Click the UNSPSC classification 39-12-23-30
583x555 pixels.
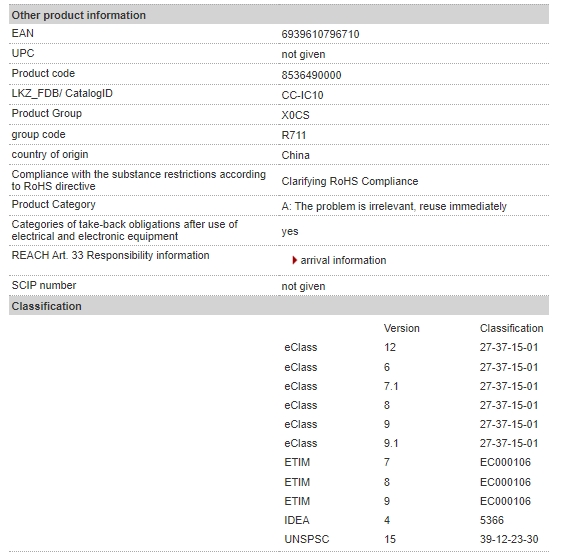click(x=509, y=539)
